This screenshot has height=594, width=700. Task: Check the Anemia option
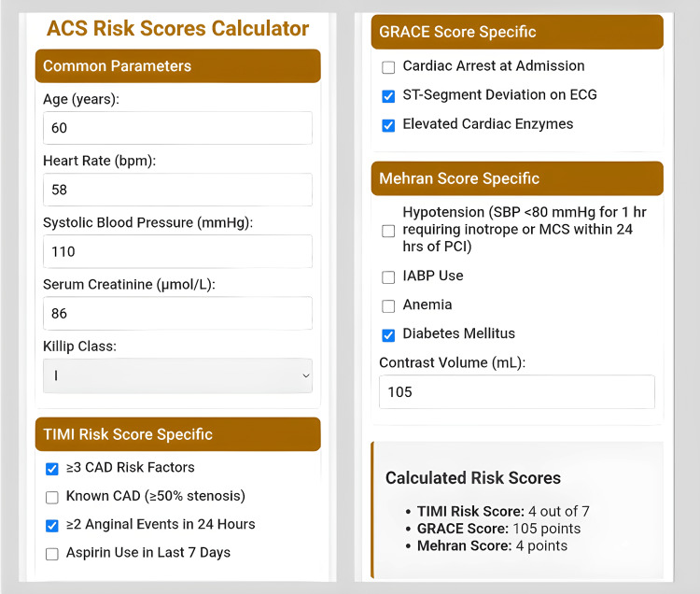[x=388, y=306]
